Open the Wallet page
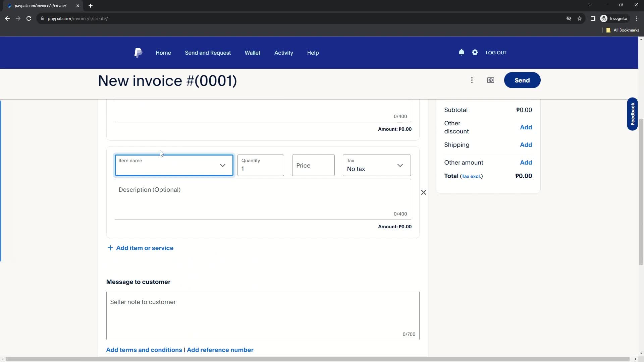The width and height of the screenshot is (644, 362). 253,53
